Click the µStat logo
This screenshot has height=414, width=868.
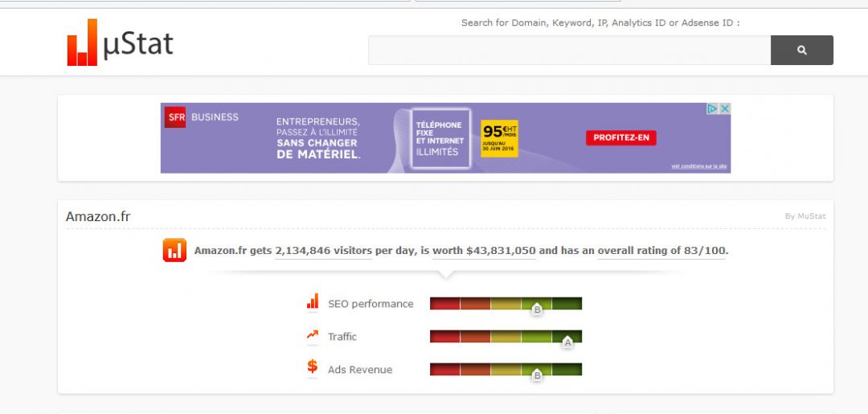tap(120, 43)
